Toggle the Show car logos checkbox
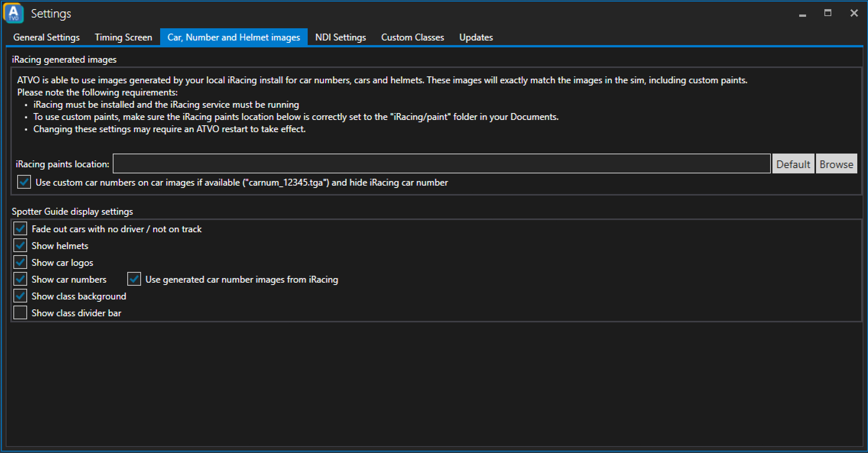The width and height of the screenshot is (868, 453). pos(20,262)
